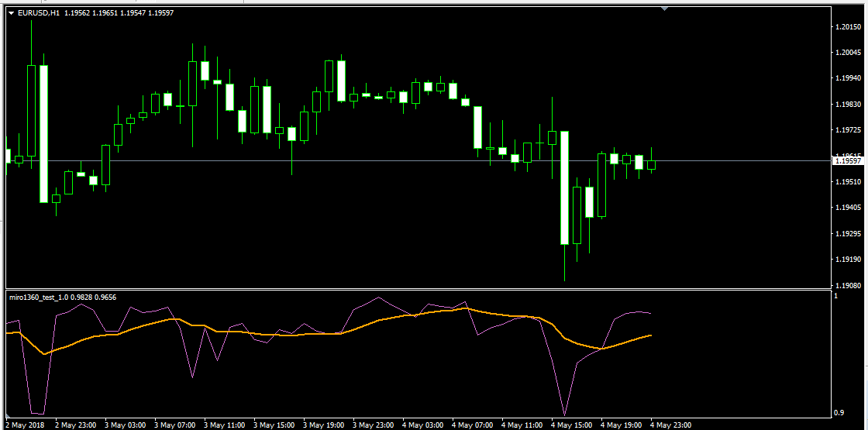Click the miro1360_test_1.0 indicator label

(x=40, y=298)
